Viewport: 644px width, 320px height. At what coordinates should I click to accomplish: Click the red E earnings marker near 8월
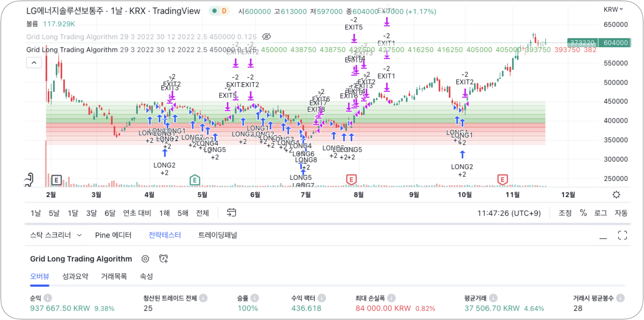[x=351, y=180]
